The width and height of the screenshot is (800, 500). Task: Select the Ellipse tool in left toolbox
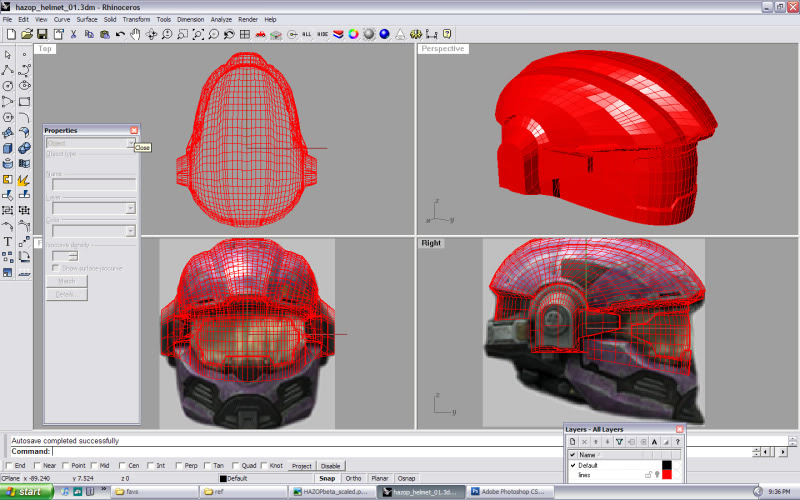coord(24,86)
